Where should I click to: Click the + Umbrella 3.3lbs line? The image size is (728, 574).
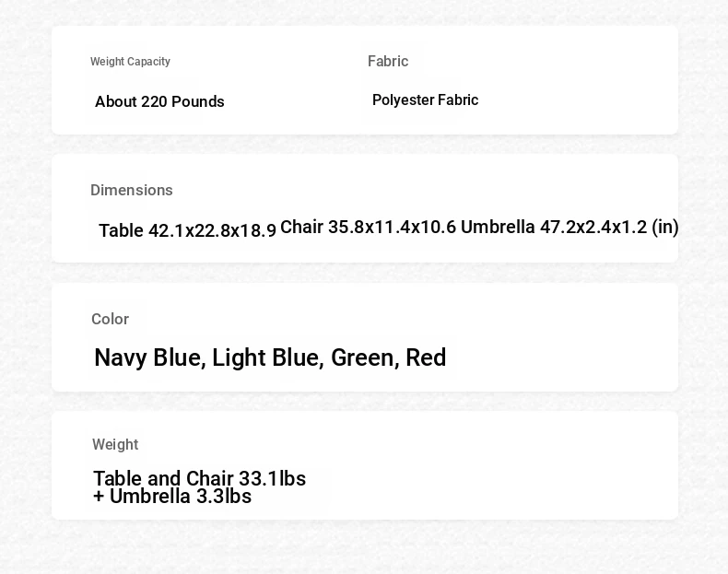click(x=172, y=497)
